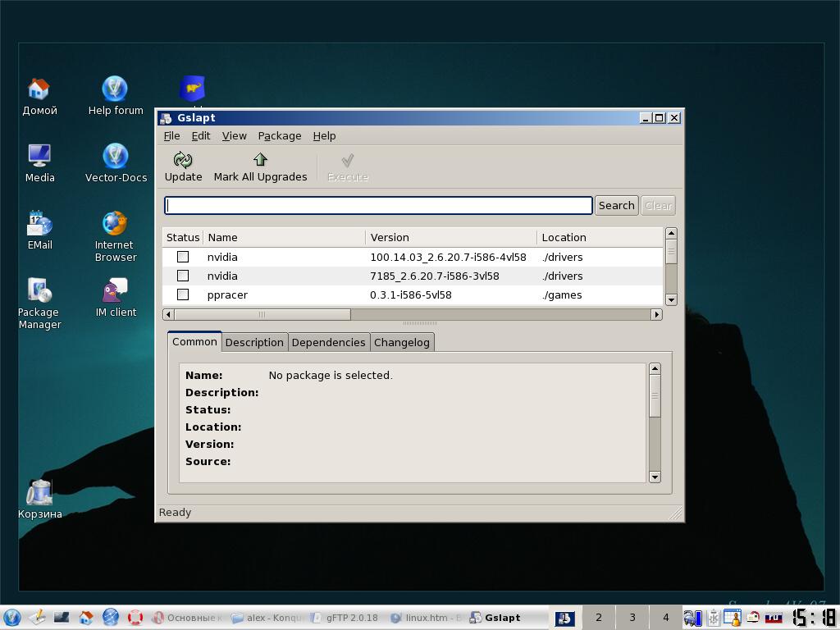Screen dimensions: 840x630
Task: Switch to the alex - Konqueror taskbar window
Action: tap(267, 618)
